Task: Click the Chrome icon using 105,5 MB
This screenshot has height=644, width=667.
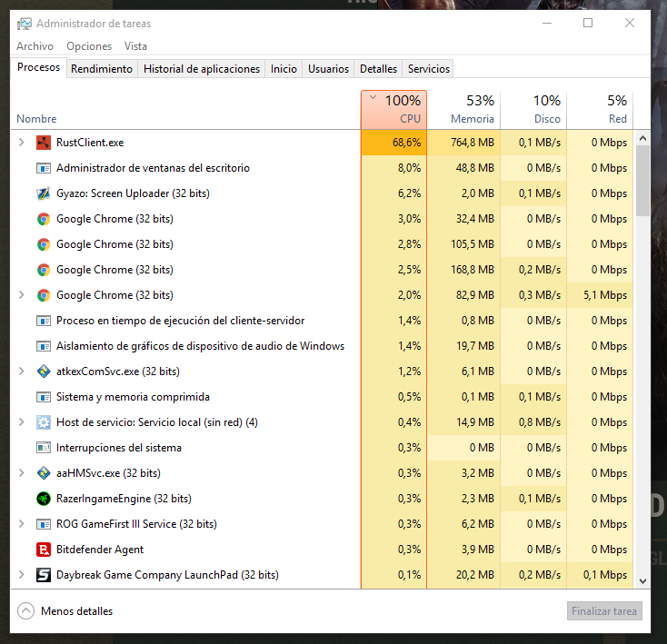Action: coord(44,244)
